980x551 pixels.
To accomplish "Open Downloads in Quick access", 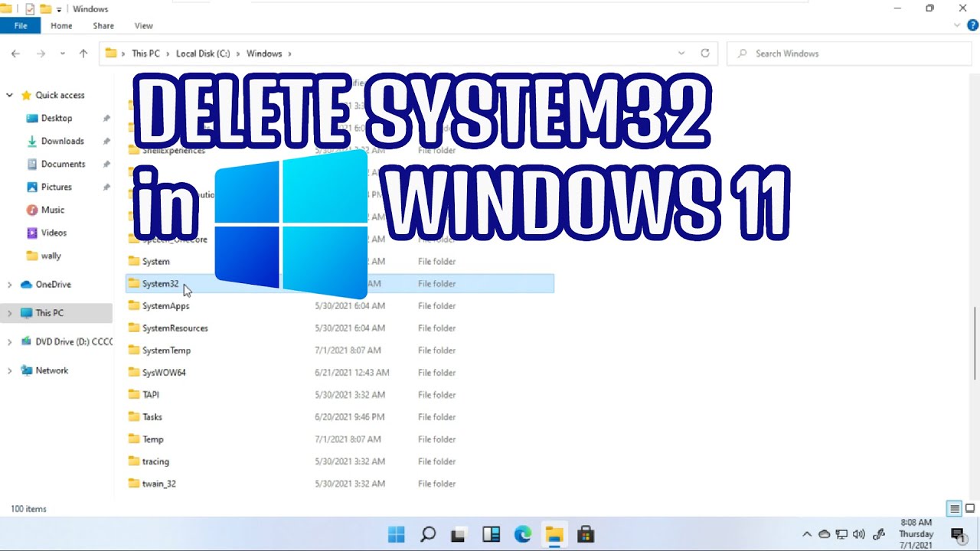I will (x=62, y=141).
